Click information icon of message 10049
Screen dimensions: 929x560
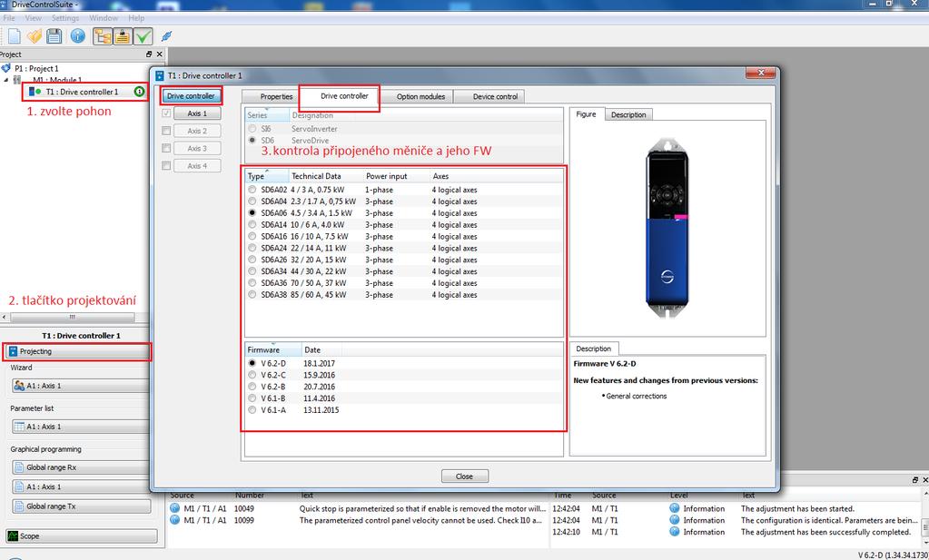(x=174, y=508)
